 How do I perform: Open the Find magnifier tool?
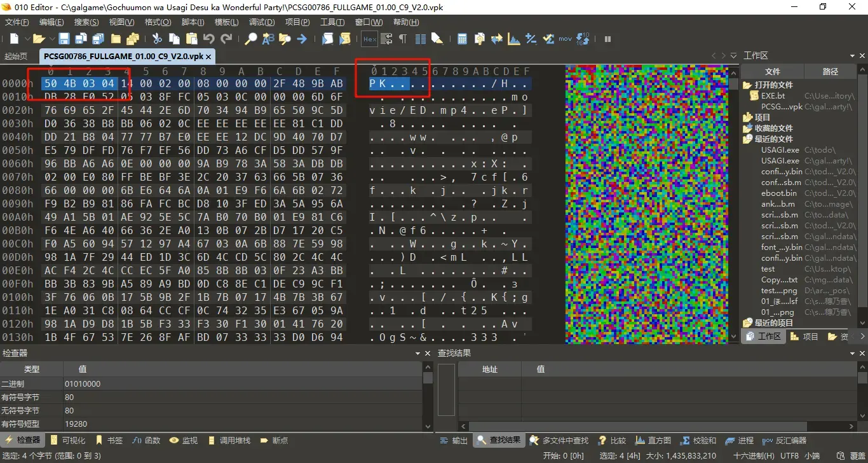(x=251, y=39)
